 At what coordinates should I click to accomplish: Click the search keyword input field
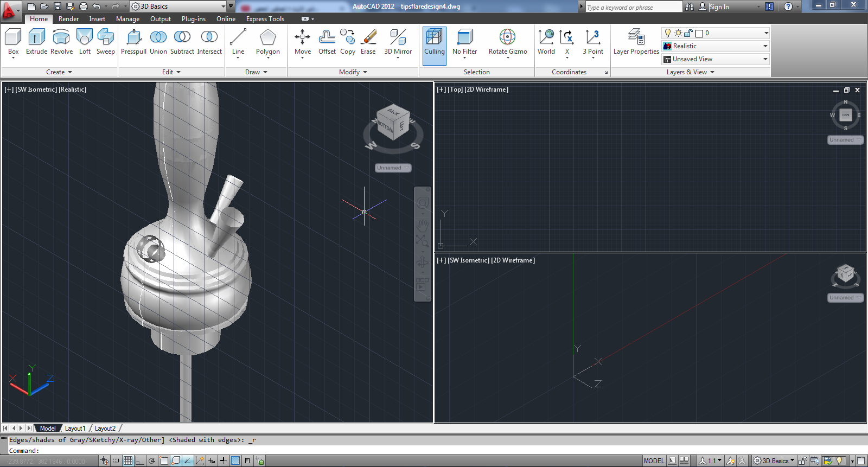pos(633,7)
